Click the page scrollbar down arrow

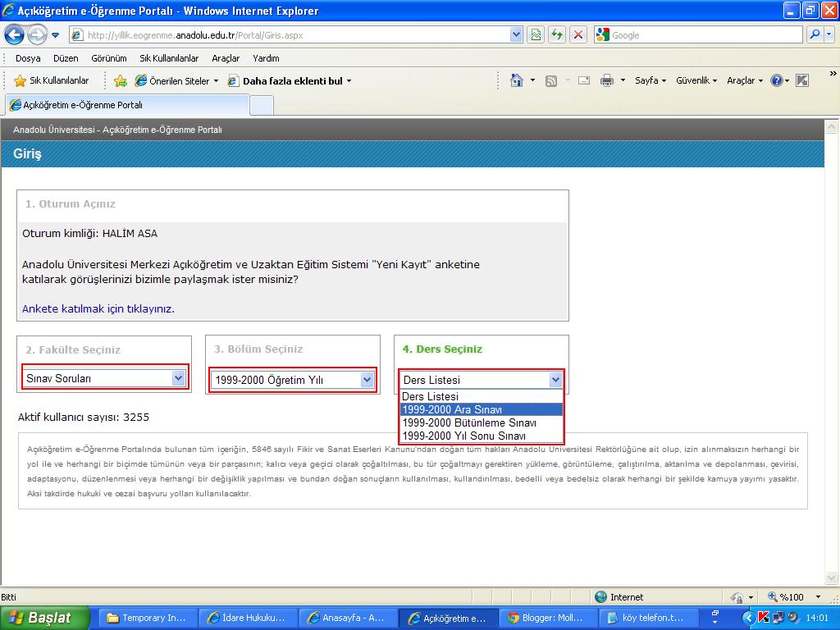(832, 578)
